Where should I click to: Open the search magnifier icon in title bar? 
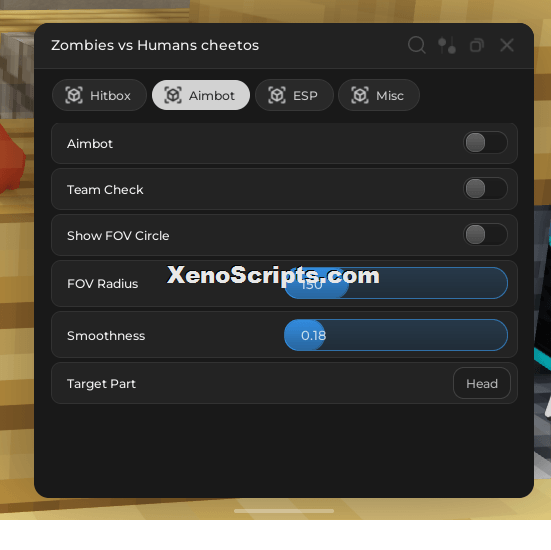coord(417,45)
